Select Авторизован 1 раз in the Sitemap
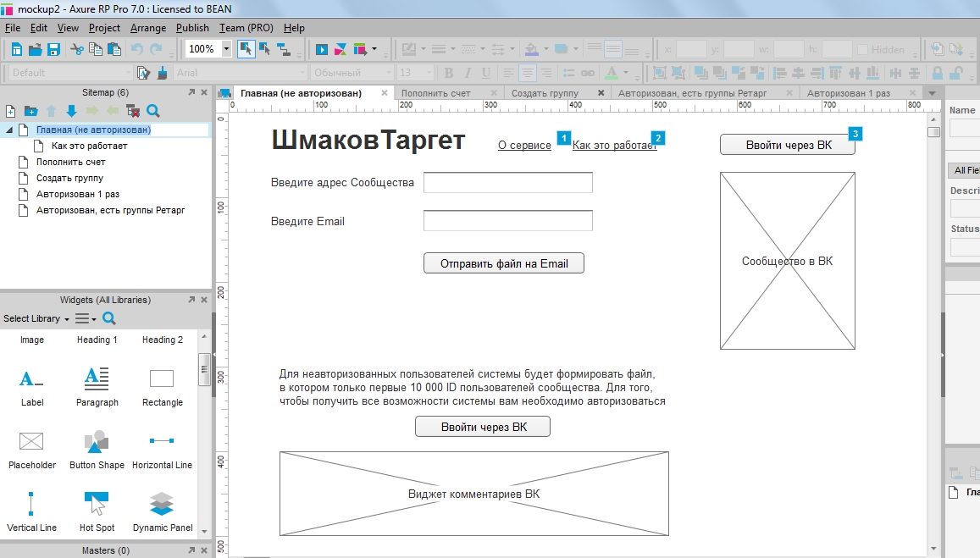The height and width of the screenshot is (558, 980). tap(77, 195)
